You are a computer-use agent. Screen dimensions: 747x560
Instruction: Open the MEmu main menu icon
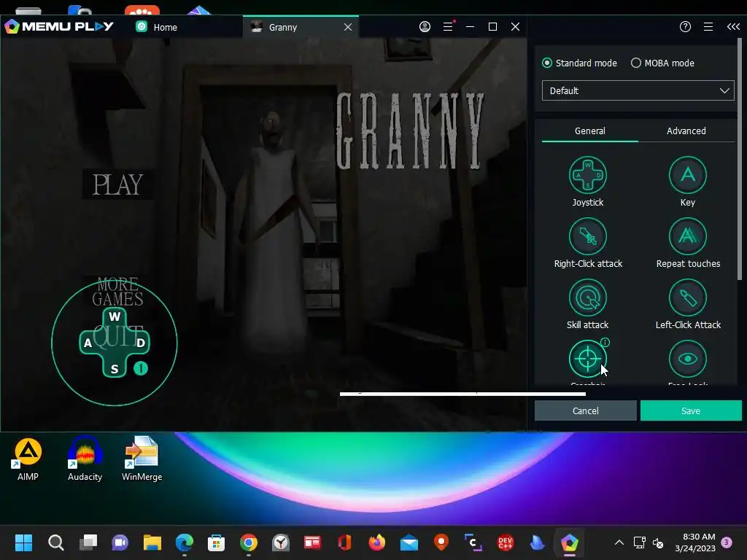pos(448,27)
